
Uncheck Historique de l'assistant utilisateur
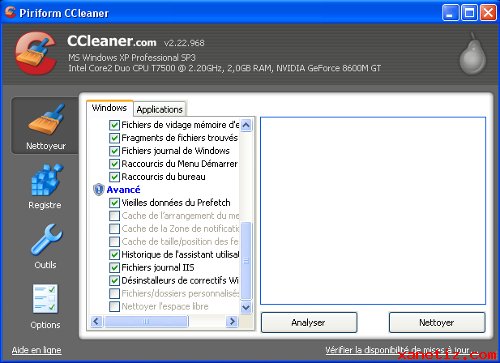click(x=114, y=255)
